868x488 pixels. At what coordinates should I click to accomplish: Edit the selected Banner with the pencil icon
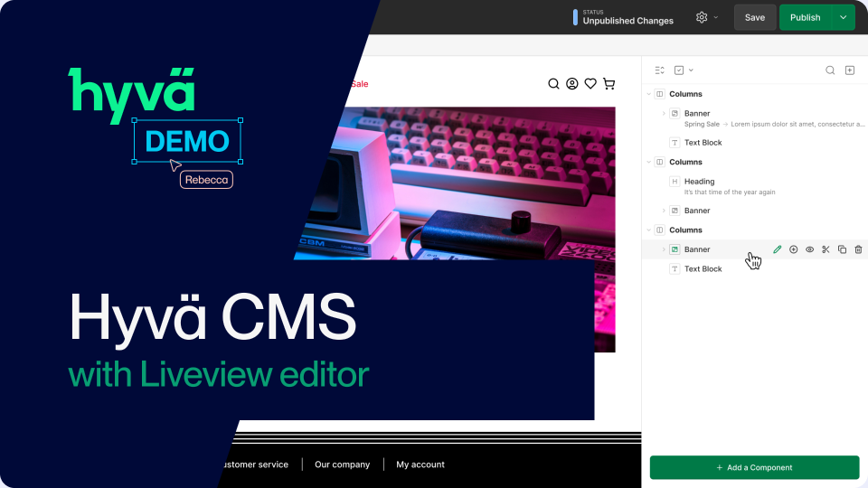778,249
